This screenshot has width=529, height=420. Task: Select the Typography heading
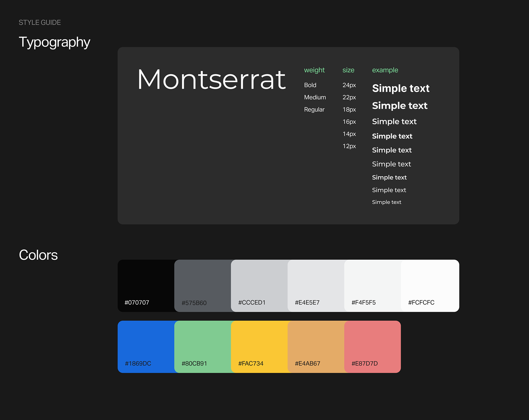(55, 42)
